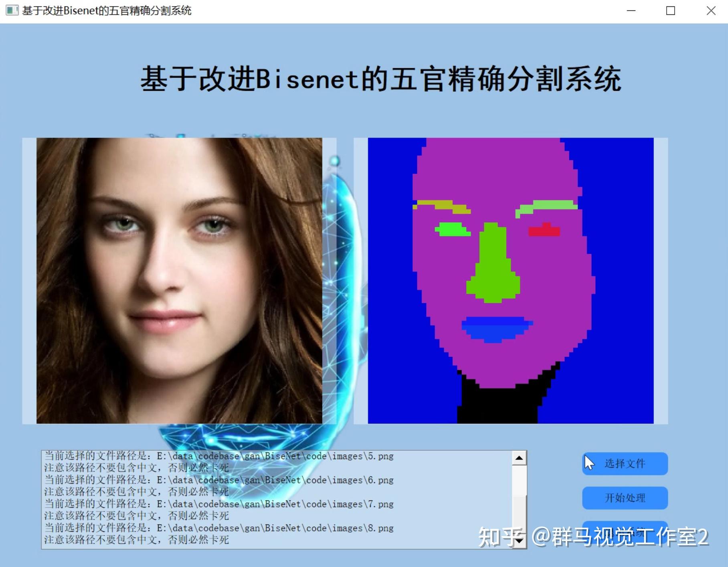Click the 开始处理 (Start Processing) button

pos(625,498)
